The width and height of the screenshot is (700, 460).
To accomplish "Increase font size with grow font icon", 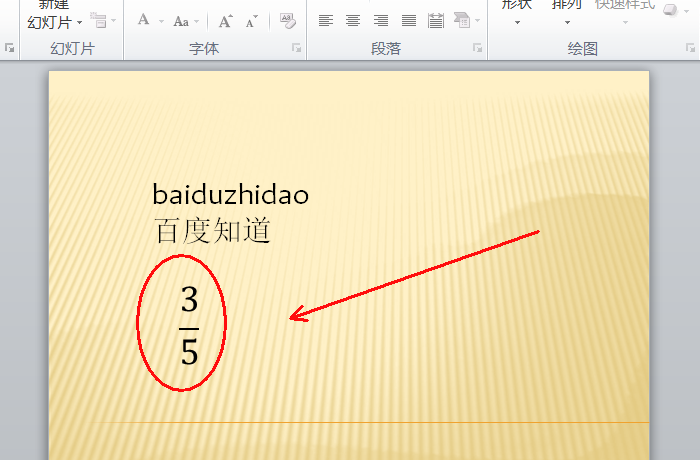I will tap(225, 21).
